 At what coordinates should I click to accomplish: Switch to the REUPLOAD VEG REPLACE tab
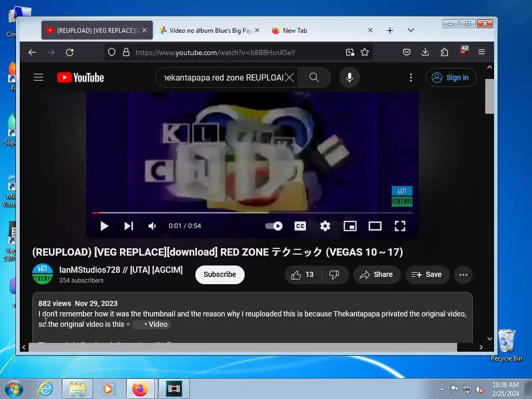[97, 30]
